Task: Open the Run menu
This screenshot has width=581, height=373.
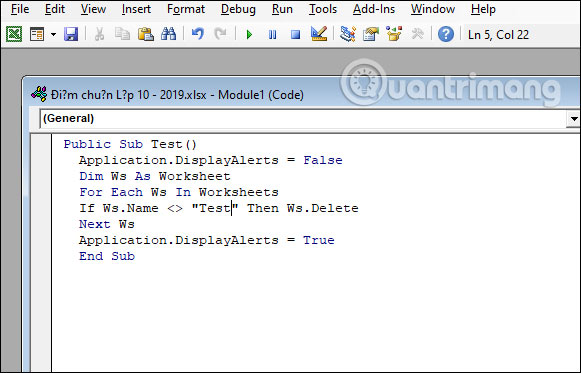Action: pyautogui.click(x=282, y=9)
